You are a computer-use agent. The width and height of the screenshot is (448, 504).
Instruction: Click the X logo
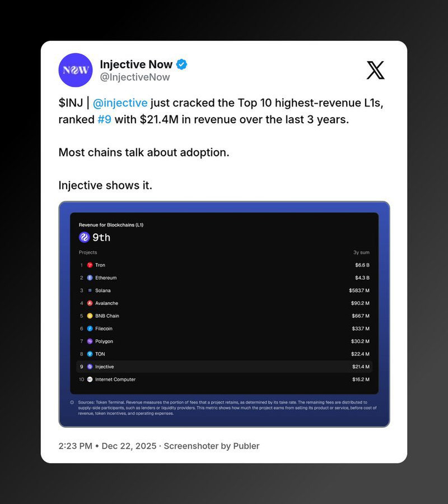pos(375,70)
